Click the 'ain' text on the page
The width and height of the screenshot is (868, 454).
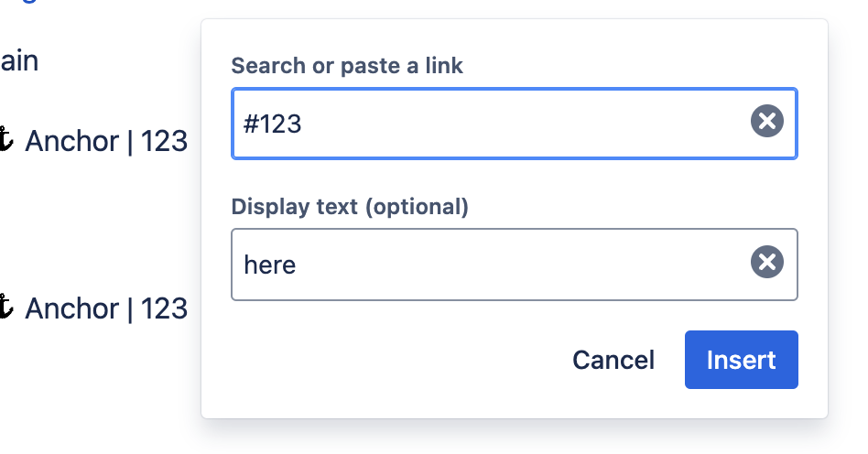click(18, 61)
